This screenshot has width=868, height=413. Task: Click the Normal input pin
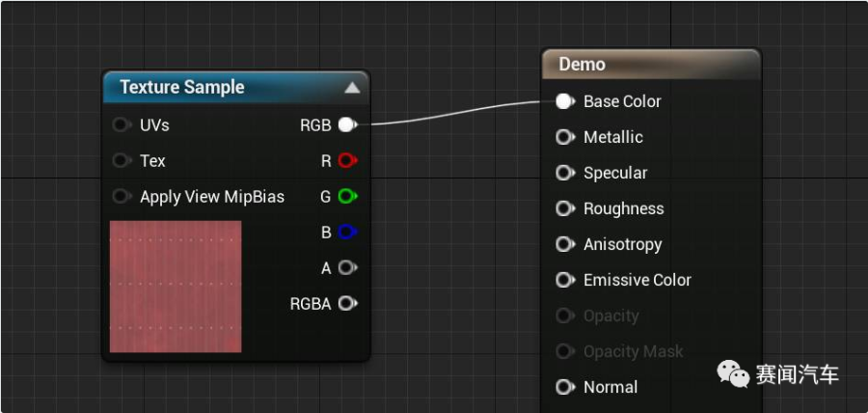[x=565, y=387]
